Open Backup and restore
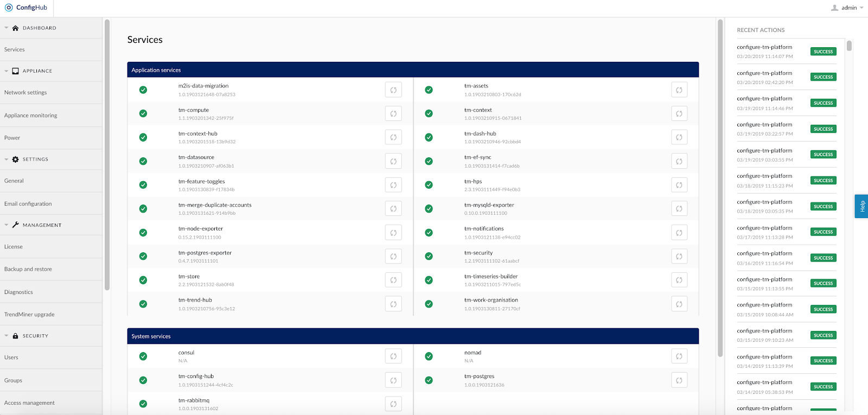 click(x=51, y=269)
